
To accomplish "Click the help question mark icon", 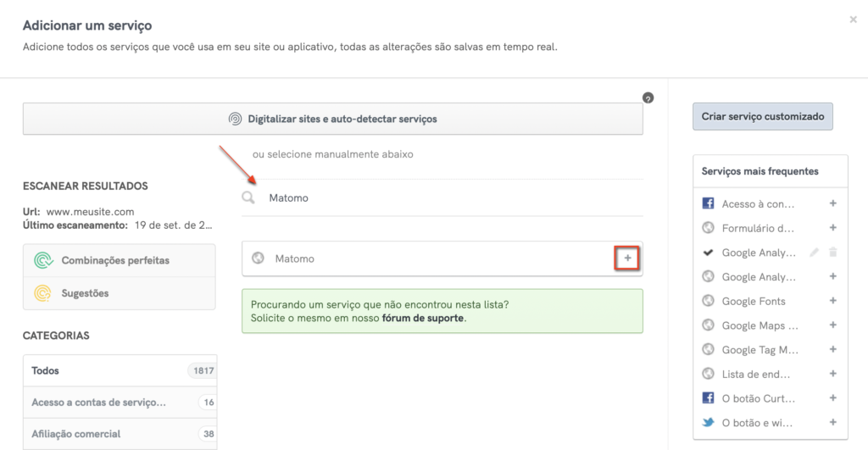I will click(x=648, y=98).
